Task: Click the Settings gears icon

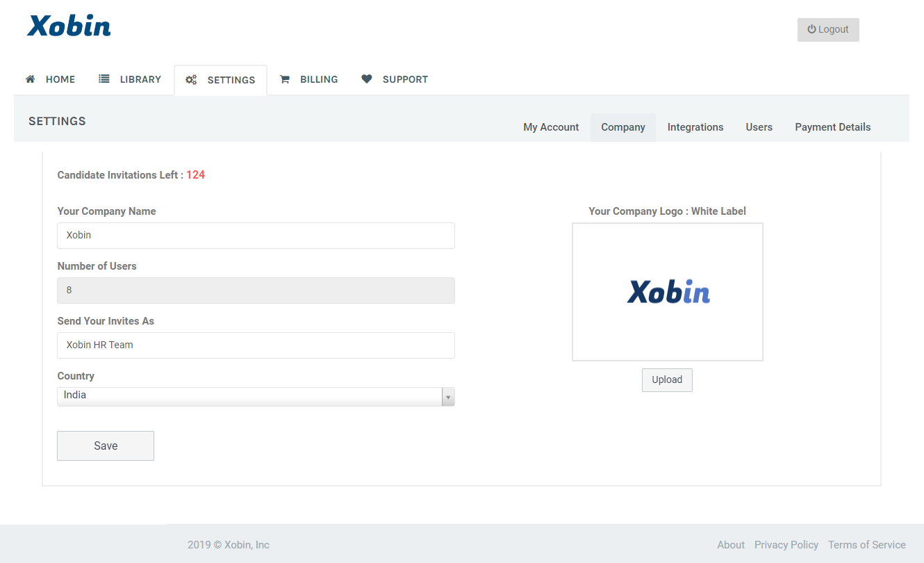Action: point(191,80)
